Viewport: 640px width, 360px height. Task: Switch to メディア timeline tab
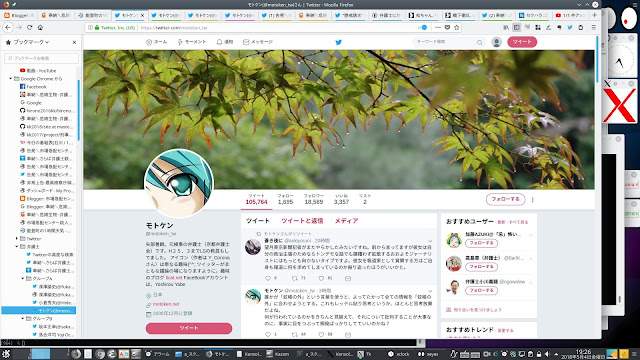click(347, 221)
